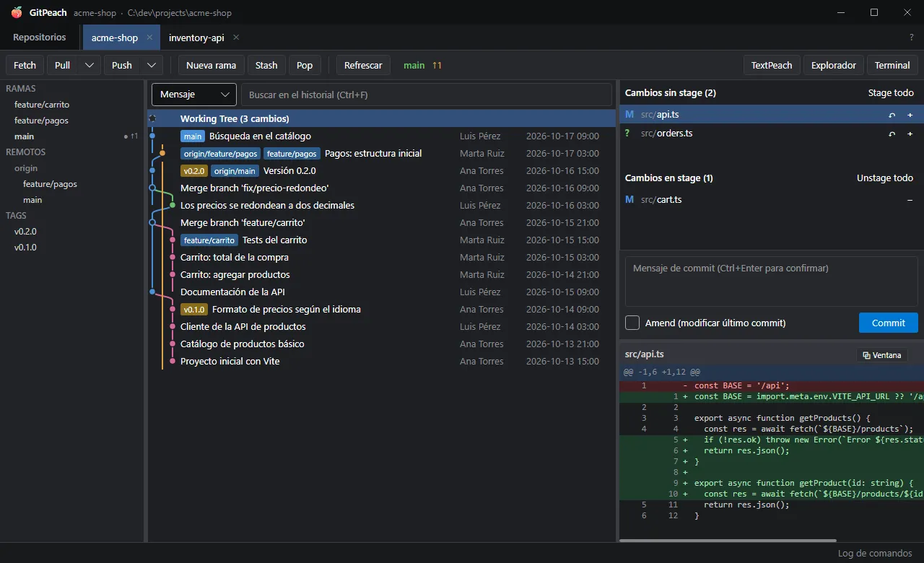Close the inventory-api repository tab
Screen dimensions: 924x563
[x=236, y=38]
